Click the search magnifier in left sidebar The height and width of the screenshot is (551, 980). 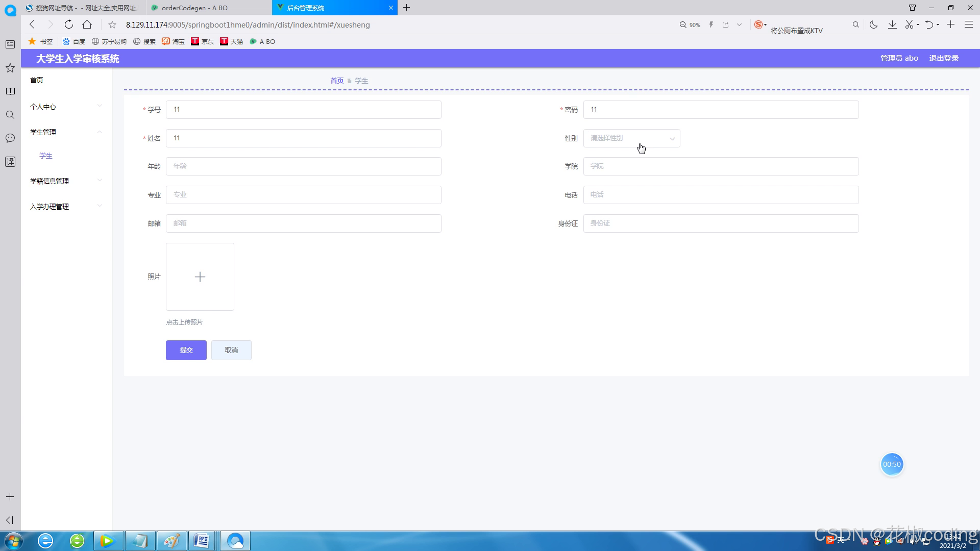[10, 115]
